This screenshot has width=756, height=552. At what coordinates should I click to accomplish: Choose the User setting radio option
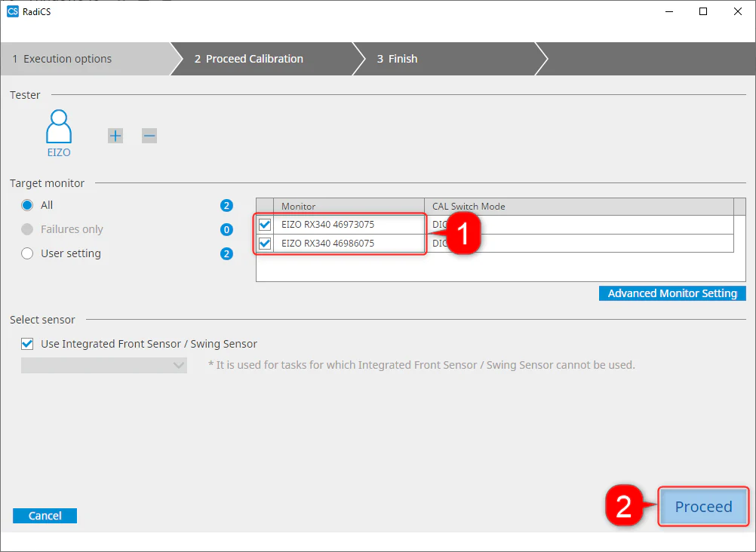click(27, 253)
